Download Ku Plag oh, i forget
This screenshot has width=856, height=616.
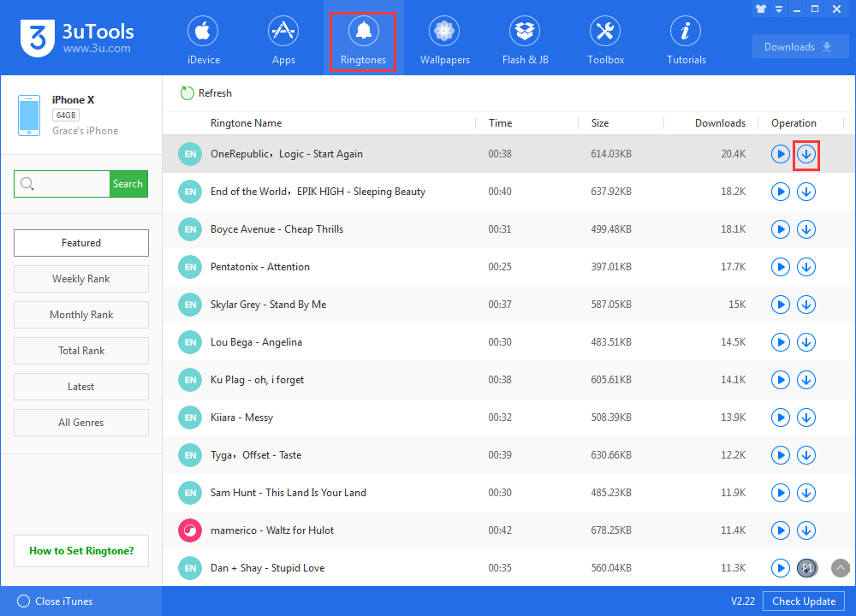pyautogui.click(x=806, y=380)
